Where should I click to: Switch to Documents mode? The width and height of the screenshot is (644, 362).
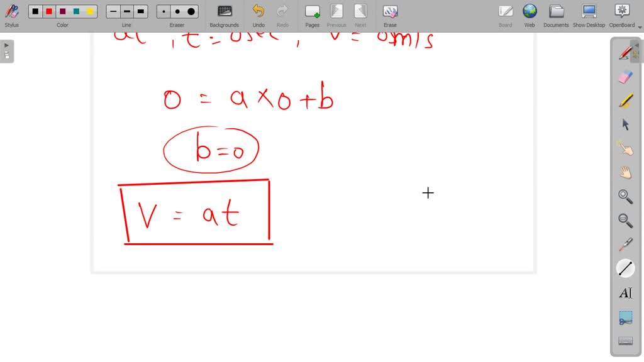pyautogui.click(x=556, y=16)
